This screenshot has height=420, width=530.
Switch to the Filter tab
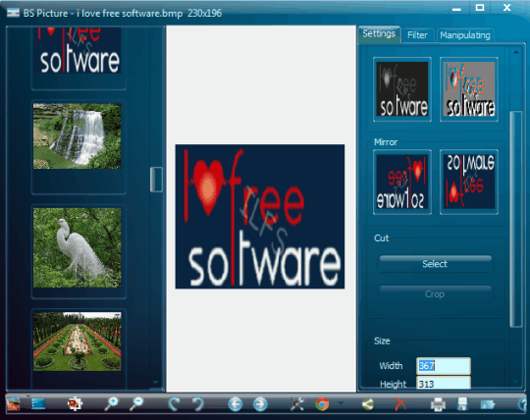[x=417, y=35]
